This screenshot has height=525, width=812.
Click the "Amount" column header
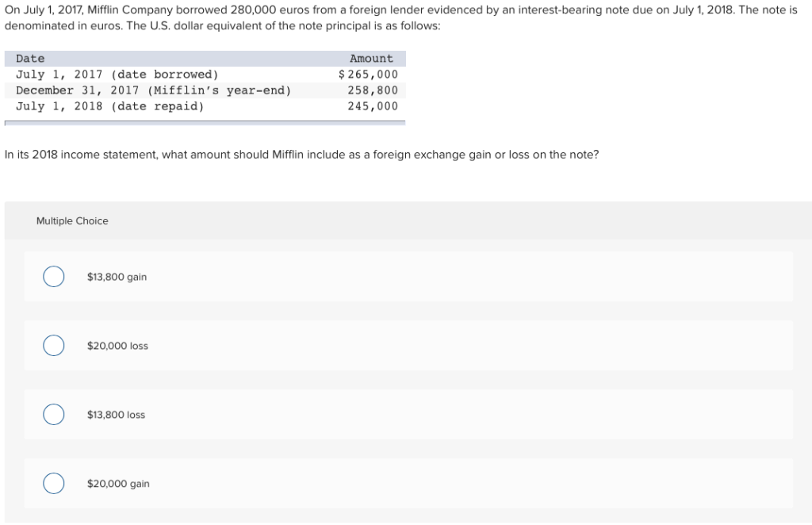coord(370,58)
